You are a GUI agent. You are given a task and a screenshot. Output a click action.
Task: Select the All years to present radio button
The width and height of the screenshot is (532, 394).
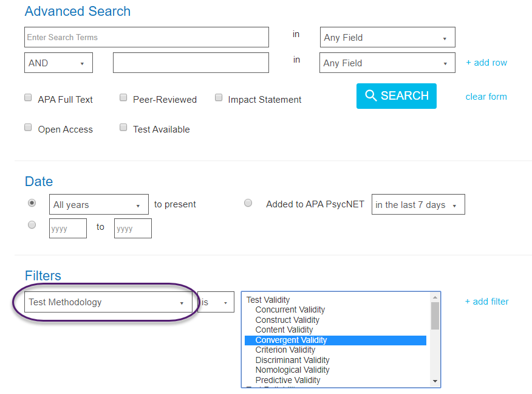(32, 202)
